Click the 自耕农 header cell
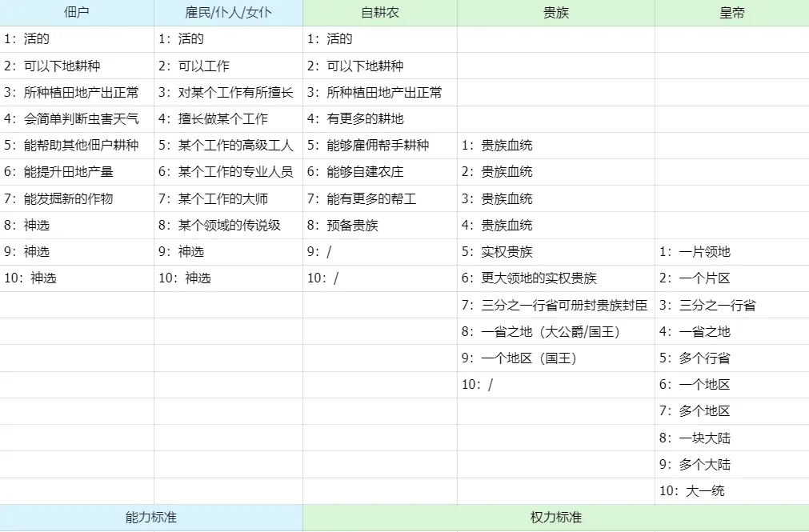 (380, 13)
